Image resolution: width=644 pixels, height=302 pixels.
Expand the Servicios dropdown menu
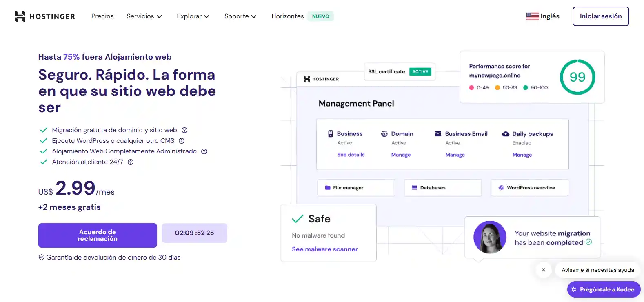tap(144, 16)
